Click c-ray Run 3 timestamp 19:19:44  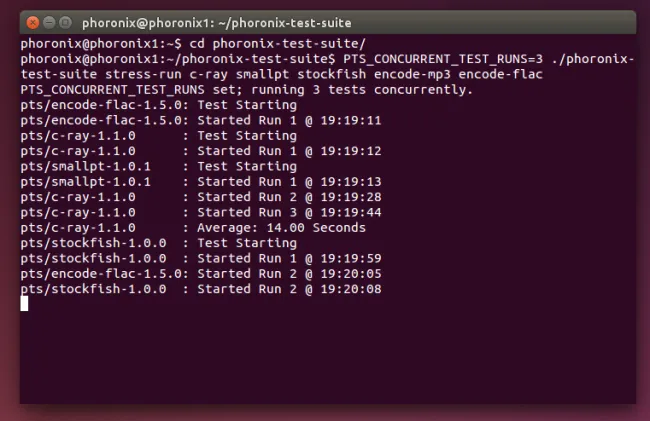coord(351,213)
